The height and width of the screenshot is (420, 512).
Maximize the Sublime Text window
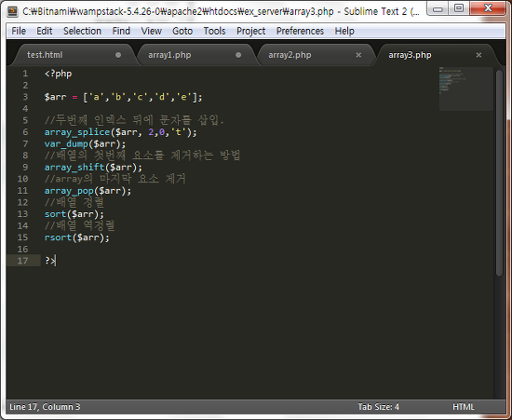(459, 8)
